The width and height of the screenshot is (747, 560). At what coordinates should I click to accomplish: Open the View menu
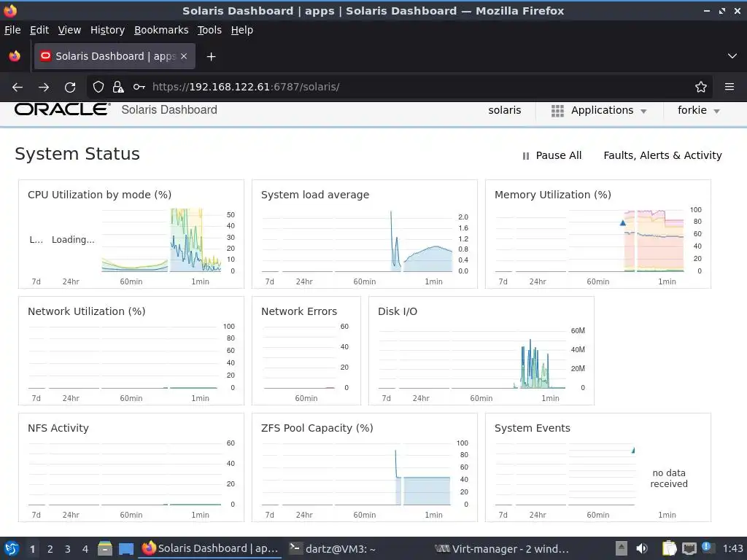click(x=69, y=30)
